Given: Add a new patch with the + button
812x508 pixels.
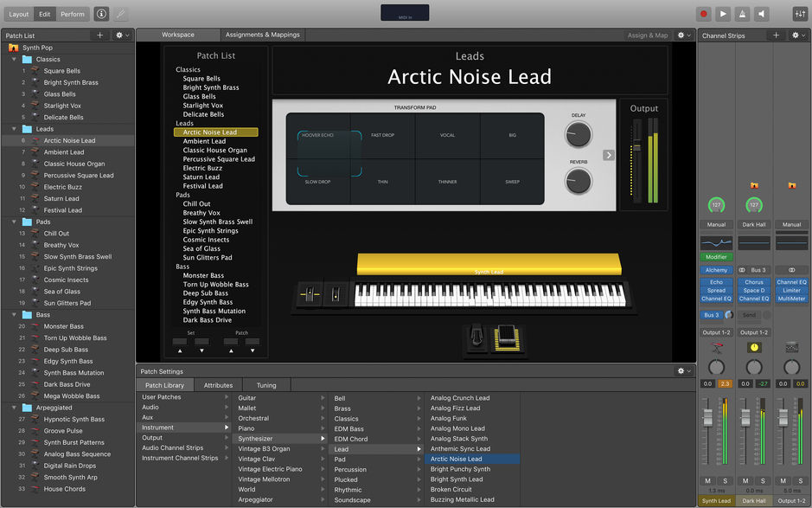Looking at the screenshot, I should point(100,34).
